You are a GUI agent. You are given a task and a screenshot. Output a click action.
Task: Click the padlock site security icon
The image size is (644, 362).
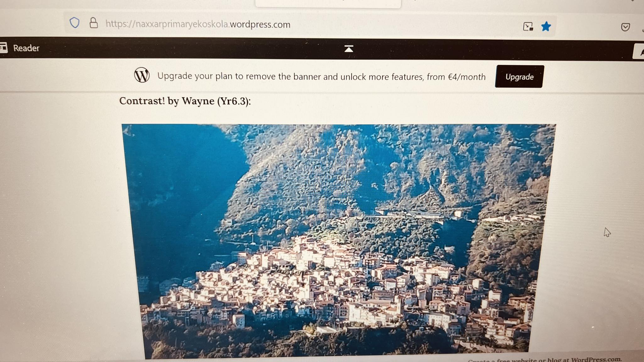[93, 23]
